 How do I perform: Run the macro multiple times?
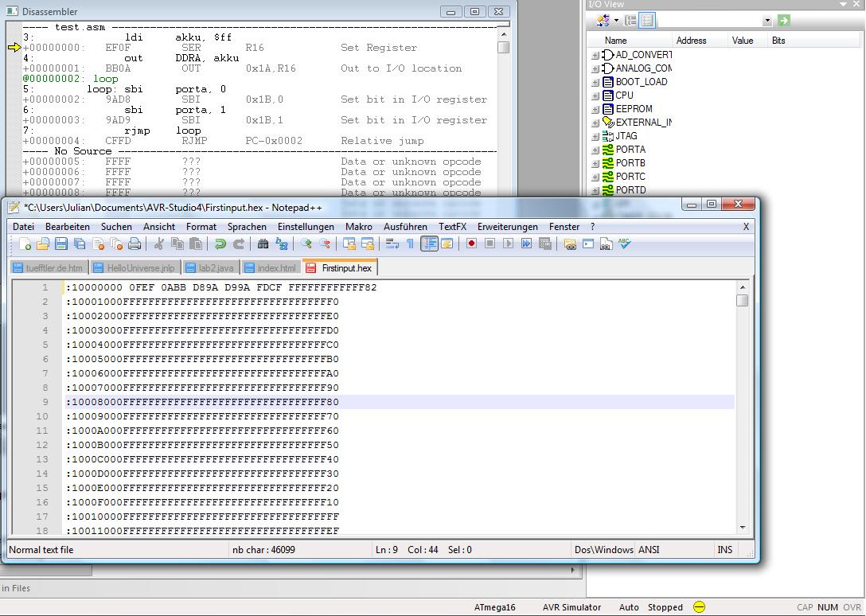[526, 244]
